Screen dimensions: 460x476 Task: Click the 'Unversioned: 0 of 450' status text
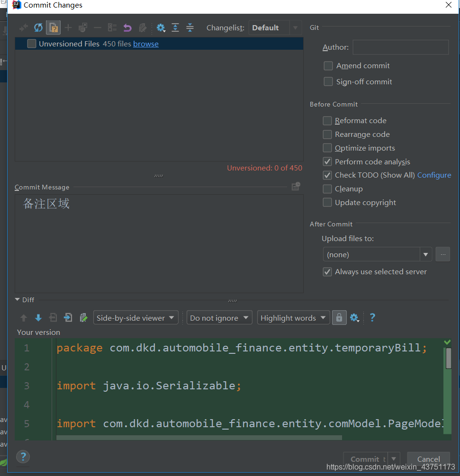click(264, 168)
